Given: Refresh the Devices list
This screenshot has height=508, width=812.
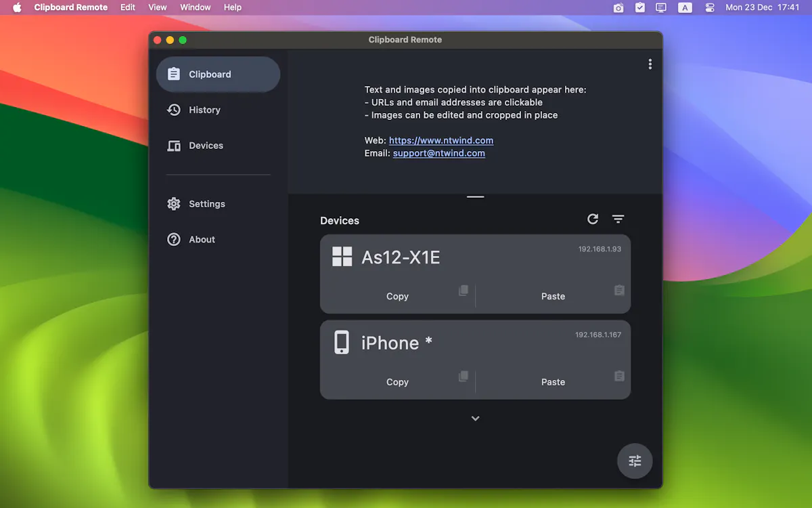Looking at the screenshot, I should (593, 219).
